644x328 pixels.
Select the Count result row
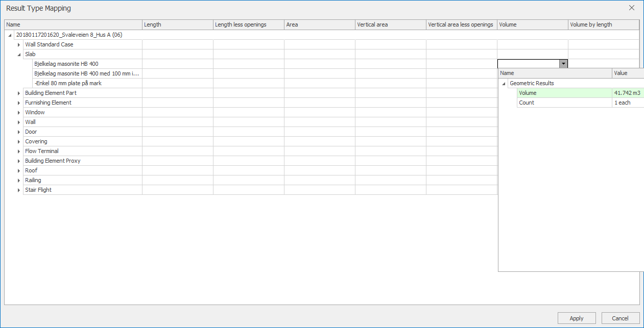pyautogui.click(x=564, y=103)
